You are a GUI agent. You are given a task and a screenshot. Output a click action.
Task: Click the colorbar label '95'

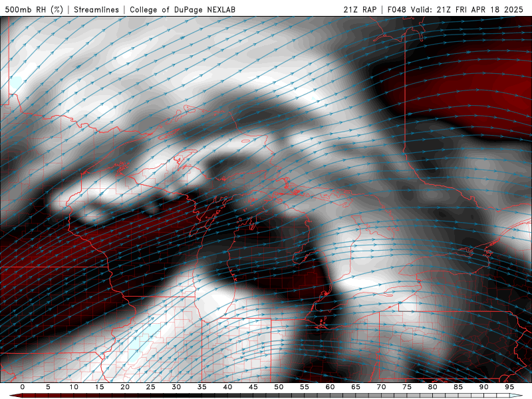click(x=509, y=387)
